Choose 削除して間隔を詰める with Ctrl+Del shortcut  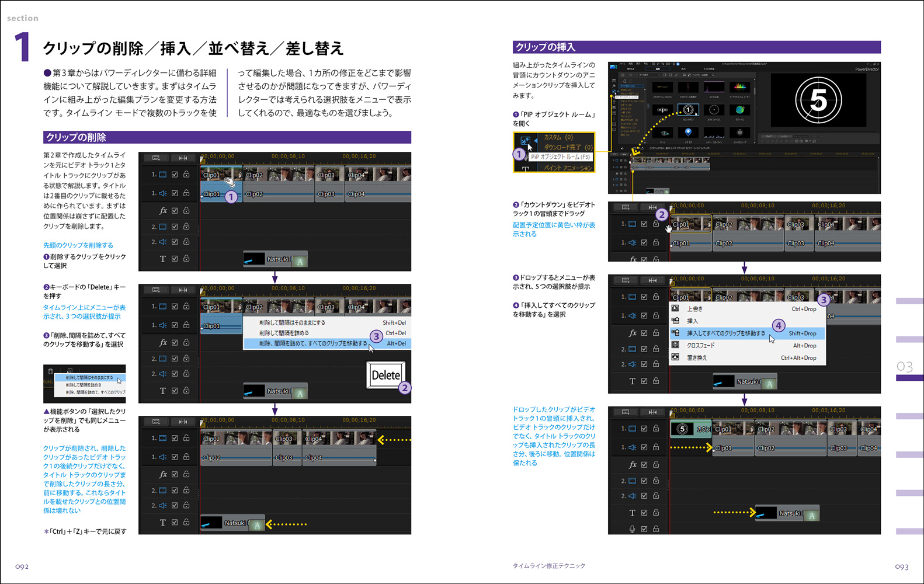click(284, 333)
